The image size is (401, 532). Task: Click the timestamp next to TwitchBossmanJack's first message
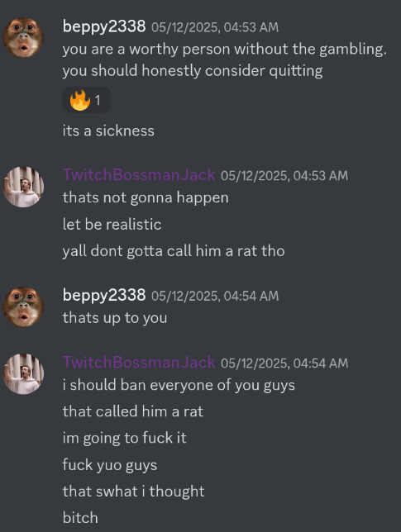pyautogui.click(x=284, y=176)
